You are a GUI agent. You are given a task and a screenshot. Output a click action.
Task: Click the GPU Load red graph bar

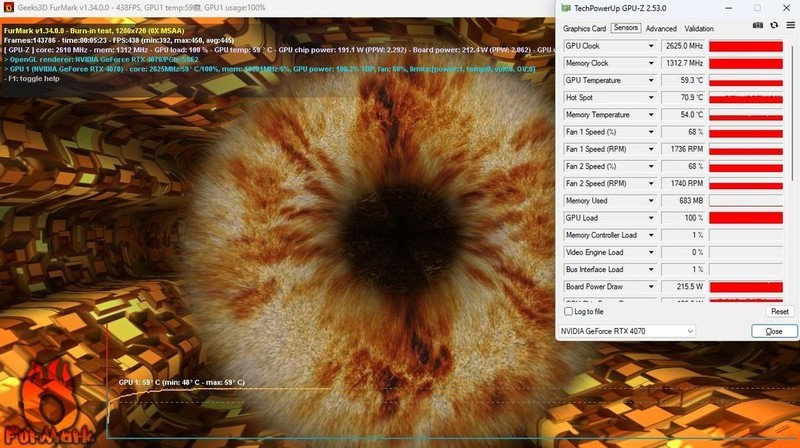(746, 218)
